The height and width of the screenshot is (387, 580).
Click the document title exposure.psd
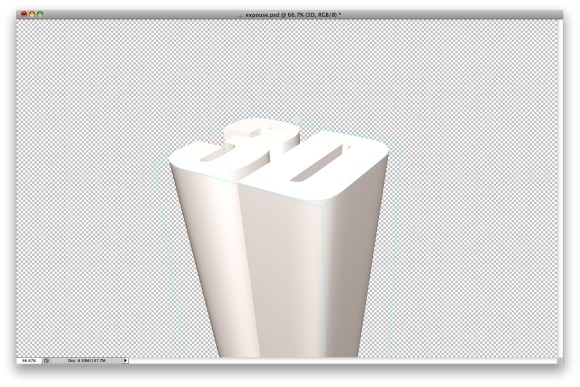(x=293, y=15)
